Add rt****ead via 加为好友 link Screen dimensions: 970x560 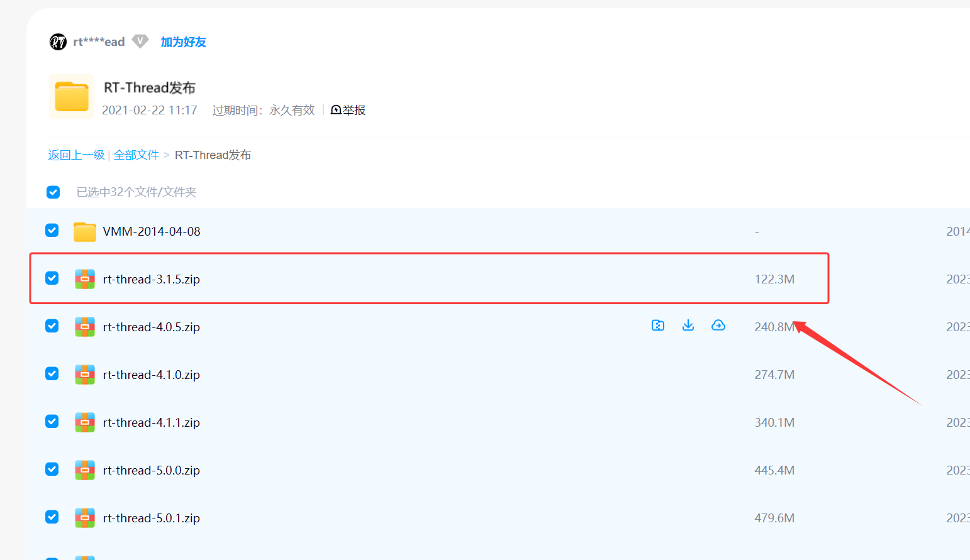[x=183, y=42]
